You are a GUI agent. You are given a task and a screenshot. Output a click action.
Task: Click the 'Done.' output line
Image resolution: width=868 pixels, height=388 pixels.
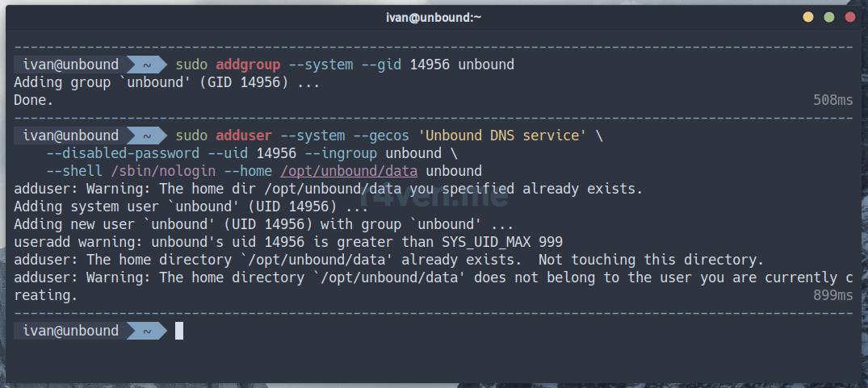34,101
